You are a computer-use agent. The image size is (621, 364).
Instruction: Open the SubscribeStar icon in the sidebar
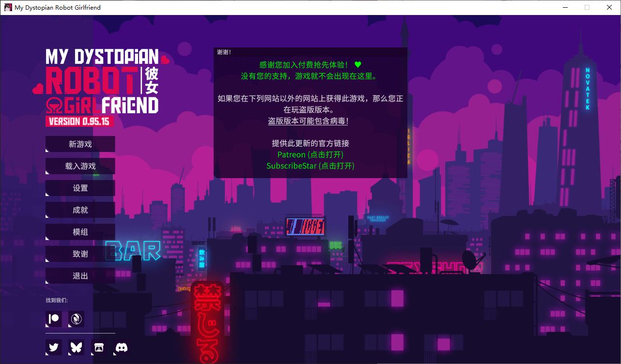pos(76,319)
